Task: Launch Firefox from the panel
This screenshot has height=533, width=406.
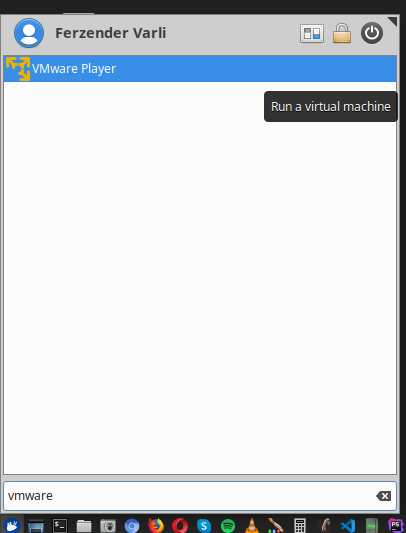Action: click(156, 526)
